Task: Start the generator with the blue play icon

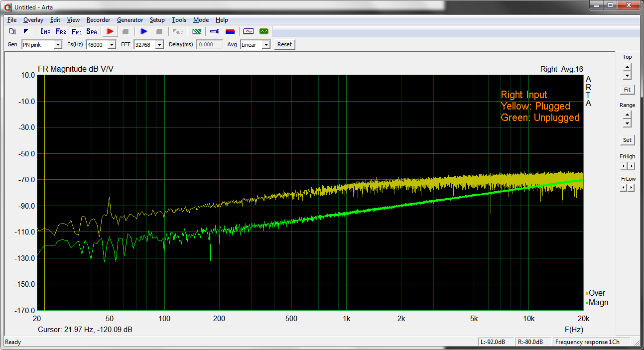Action: 144,31
